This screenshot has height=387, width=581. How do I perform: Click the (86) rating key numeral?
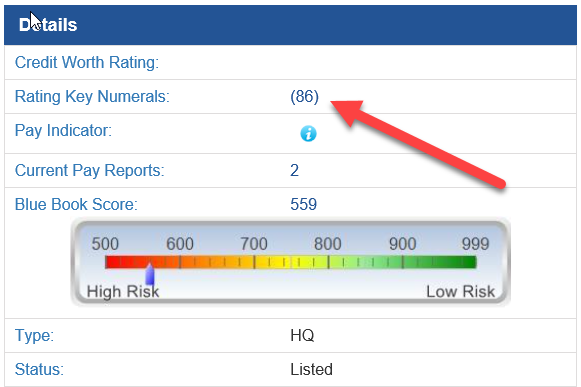tap(305, 96)
